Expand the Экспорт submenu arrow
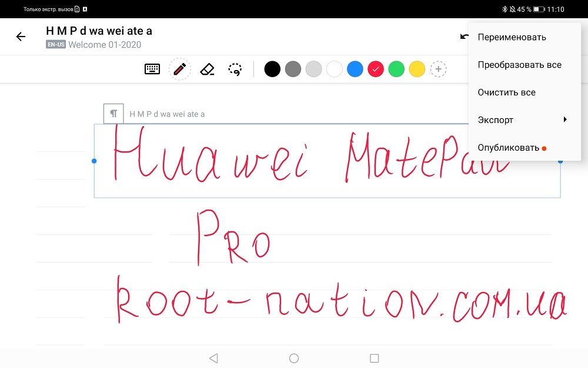Viewport: 588px width, 368px height. (565, 120)
